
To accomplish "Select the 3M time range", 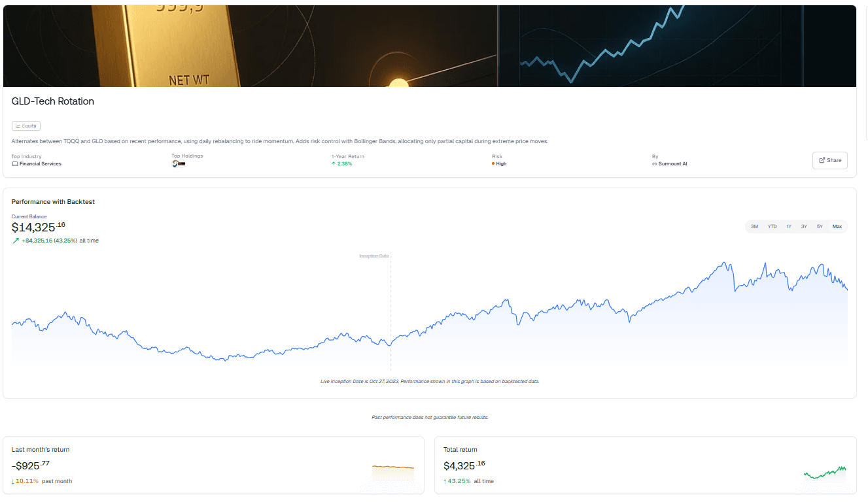I will click(754, 226).
